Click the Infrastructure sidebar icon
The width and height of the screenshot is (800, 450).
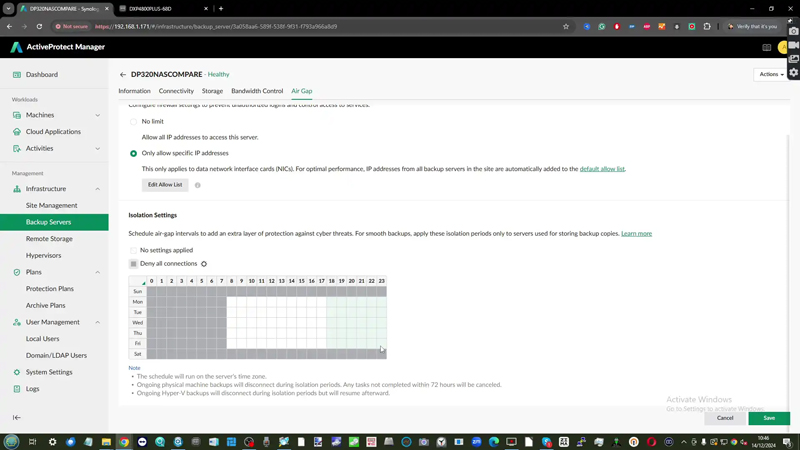point(17,189)
